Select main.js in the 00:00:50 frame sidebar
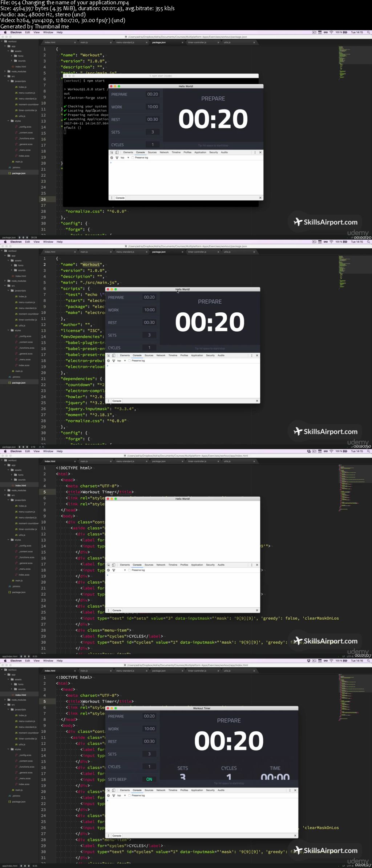 (19, 371)
